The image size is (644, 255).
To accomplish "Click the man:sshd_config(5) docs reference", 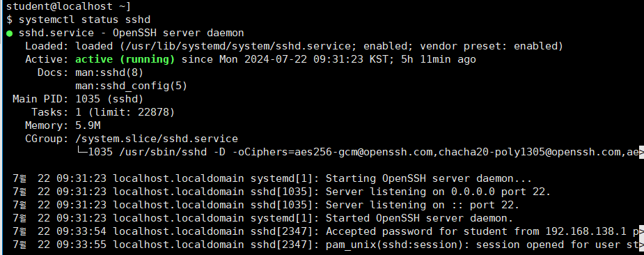I will click(x=132, y=86).
